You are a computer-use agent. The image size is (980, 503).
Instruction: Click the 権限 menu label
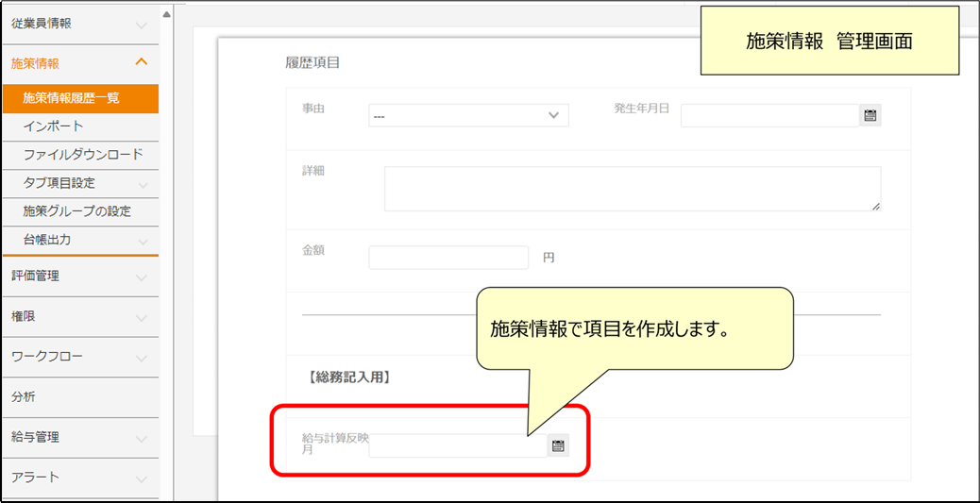point(23,316)
